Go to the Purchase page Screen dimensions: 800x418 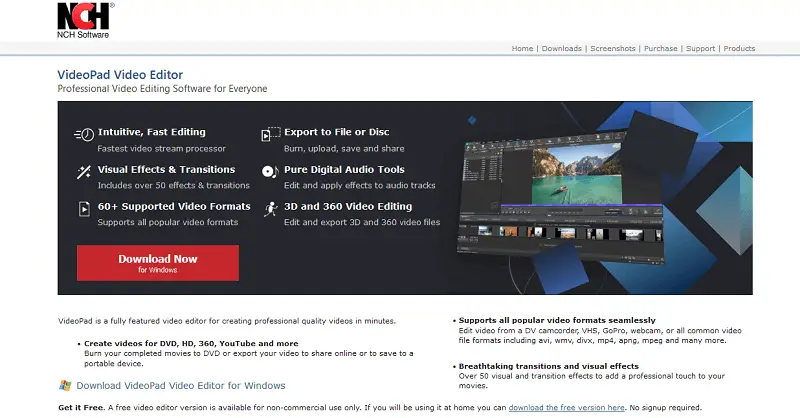point(660,48)
